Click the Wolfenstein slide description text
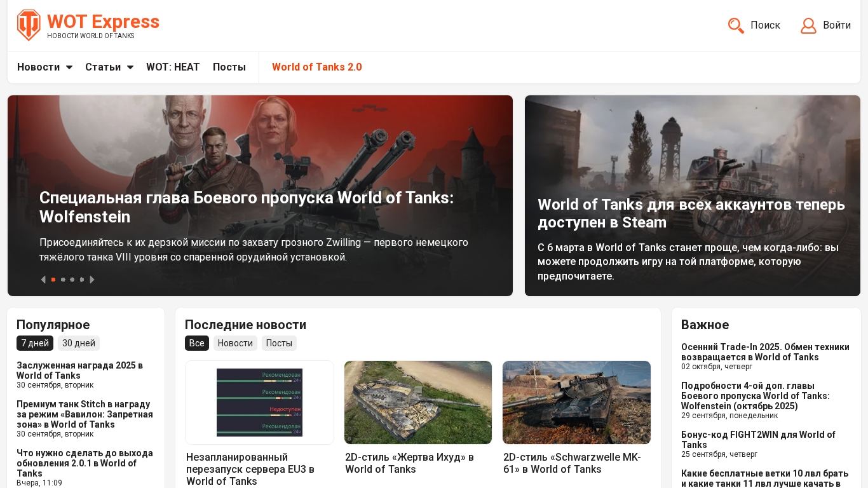This screenshot has height=488, width=868. 254,250
